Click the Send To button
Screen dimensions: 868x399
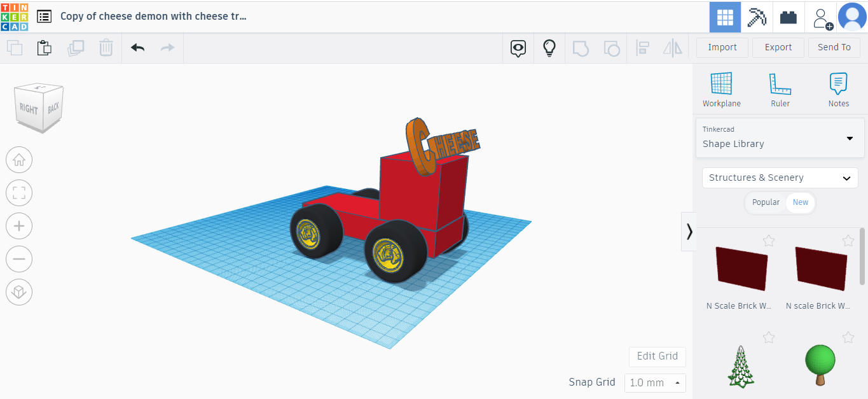834,47
